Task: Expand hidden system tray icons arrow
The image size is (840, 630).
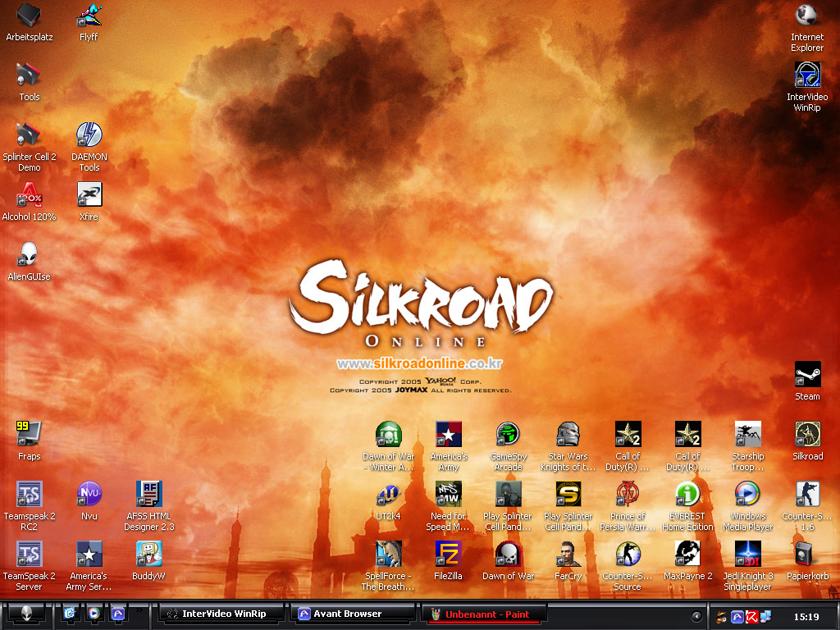Action: (x=696, y=616)
